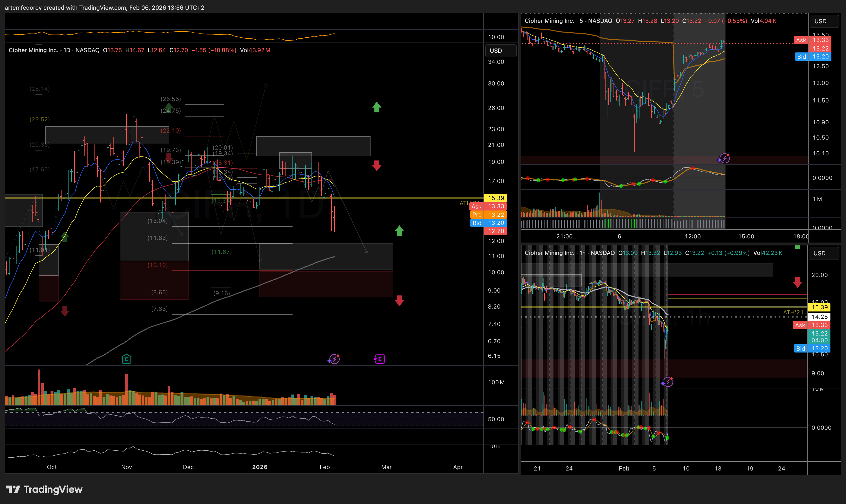This screenshot has width=846, height=504.
Task: Click the Bid 13.20 label on 1h chart
Action: point(812,348)
